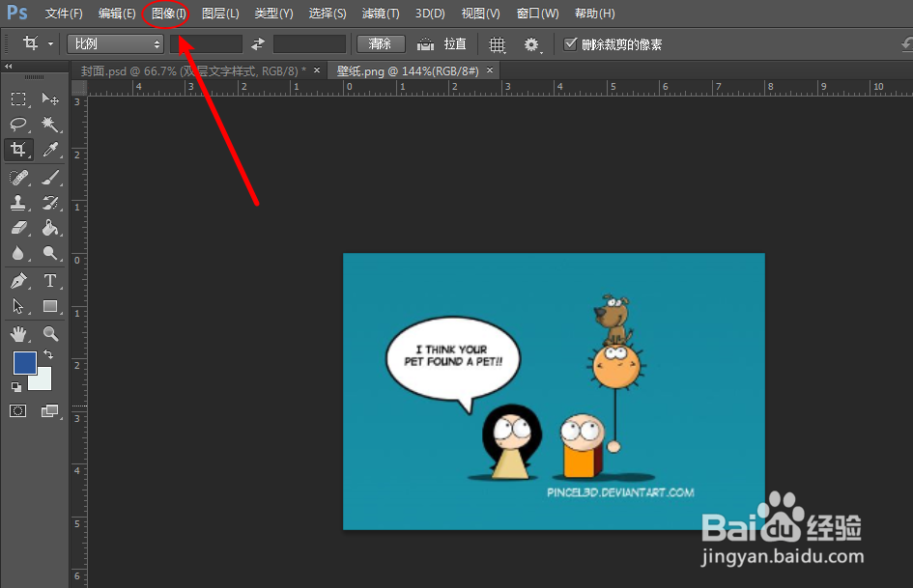The height and width of the screenshot is (588, 913).
Task: Click the crop height input field
Action: (x=309, y=43)
